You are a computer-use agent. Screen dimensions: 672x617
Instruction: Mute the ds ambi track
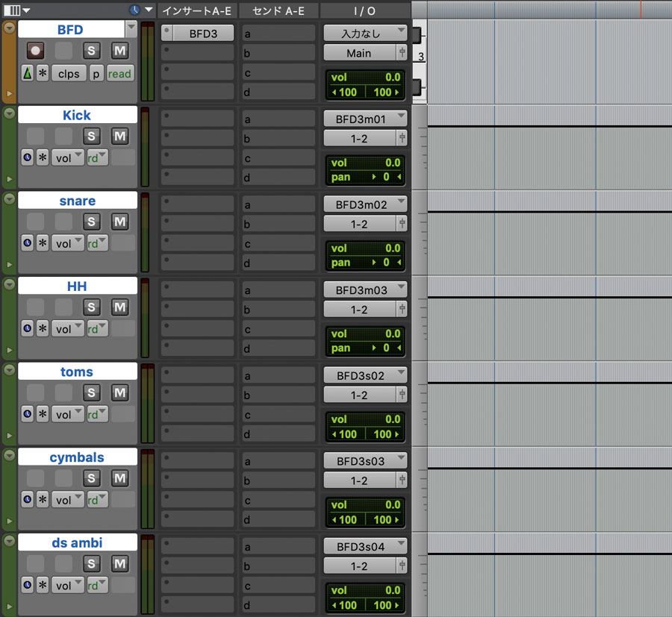(120, 563)
